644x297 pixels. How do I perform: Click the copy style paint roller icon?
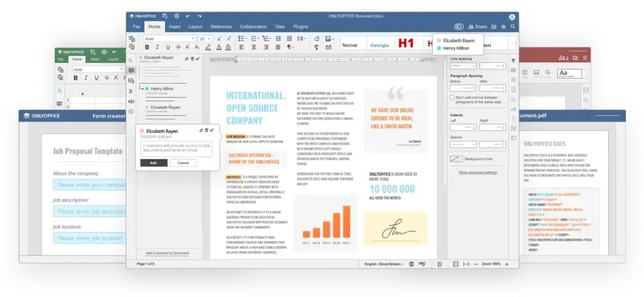(317, 47)
